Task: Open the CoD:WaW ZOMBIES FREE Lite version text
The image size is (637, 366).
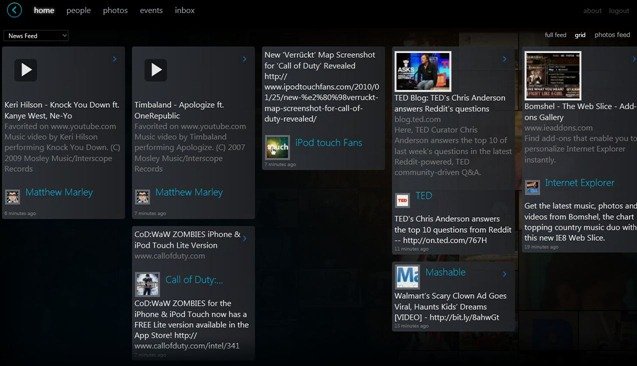Action: [x=191, y=325]
